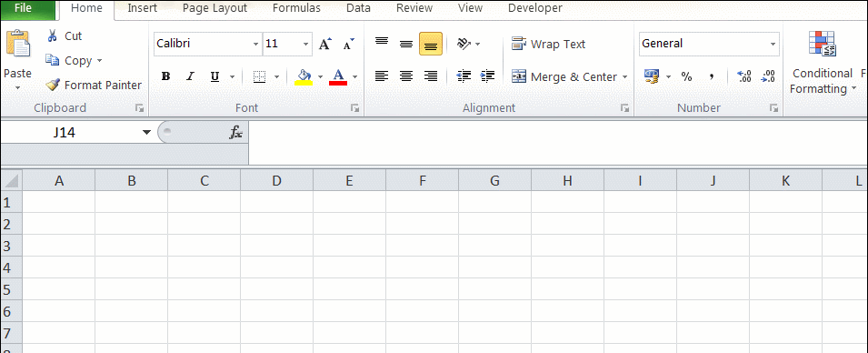The width and height of the screenshot is (868, 353).
Task: Switch to the Developer tab
Action: point(535,8)
